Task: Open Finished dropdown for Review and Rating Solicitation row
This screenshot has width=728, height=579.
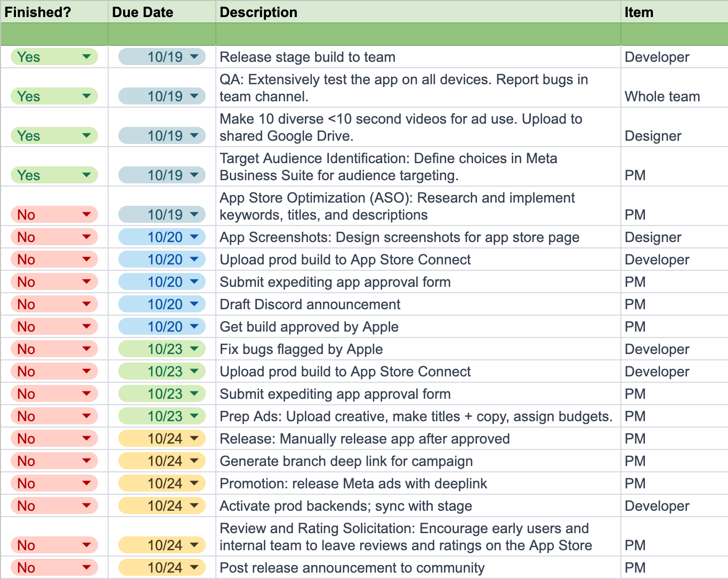Action: (54, 545)
